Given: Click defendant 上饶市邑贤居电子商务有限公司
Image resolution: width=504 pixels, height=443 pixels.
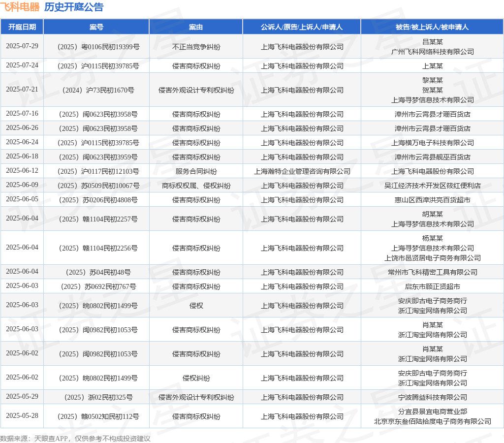Looking at the screenshot, I should (x=432, y=258).
